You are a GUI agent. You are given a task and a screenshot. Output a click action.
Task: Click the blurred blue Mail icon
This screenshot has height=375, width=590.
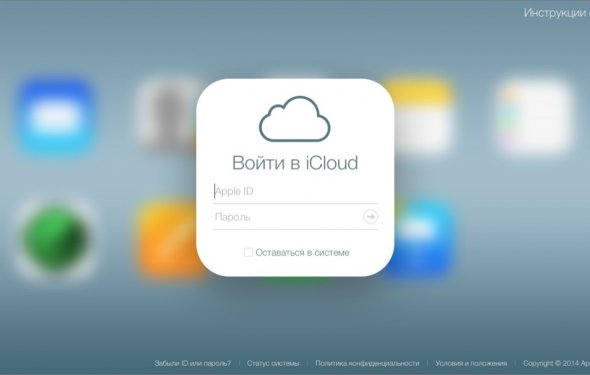pyautogui.click(x=56, y=117)
